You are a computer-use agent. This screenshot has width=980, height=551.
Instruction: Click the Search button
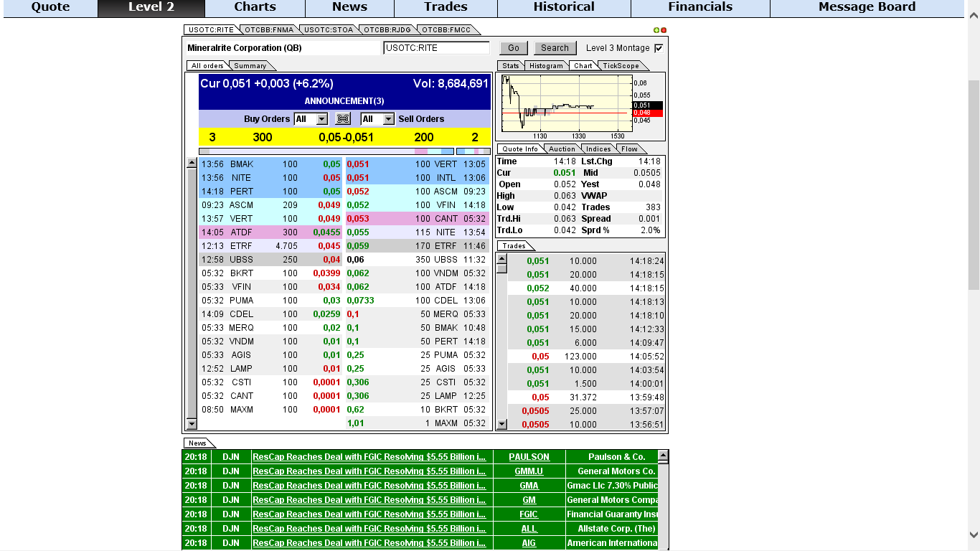(x=555, y=48)
